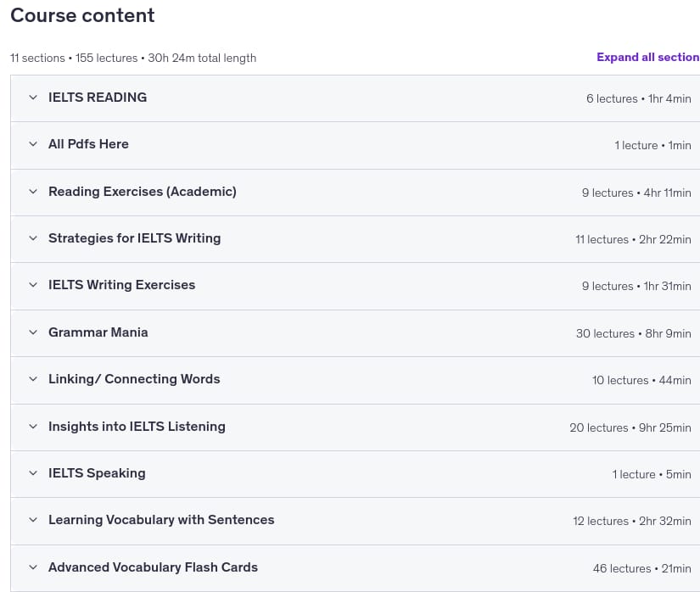The height and width of the screenshot is (592, 700).
Task: Expand Advanced Vocabulary Flash Cards chevron
Action: pyautogui.click(x=33, y=567)
